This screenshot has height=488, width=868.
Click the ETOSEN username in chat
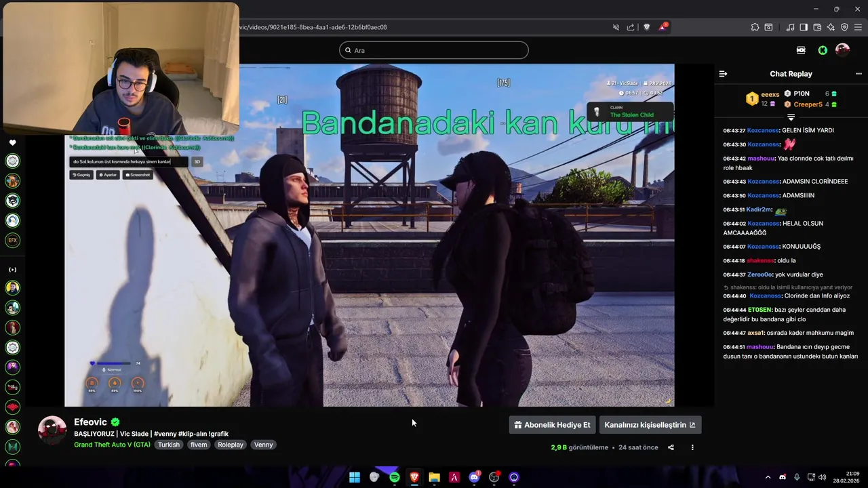pyautogui.click(x=759, y=310)
